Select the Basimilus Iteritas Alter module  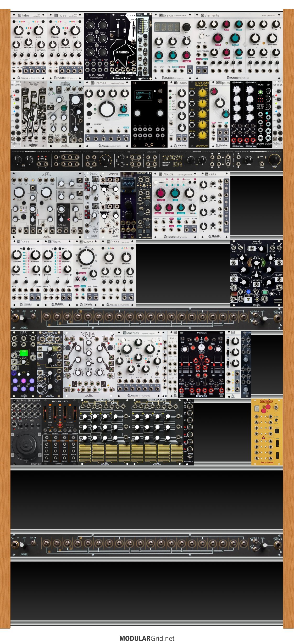click(34, 114)
